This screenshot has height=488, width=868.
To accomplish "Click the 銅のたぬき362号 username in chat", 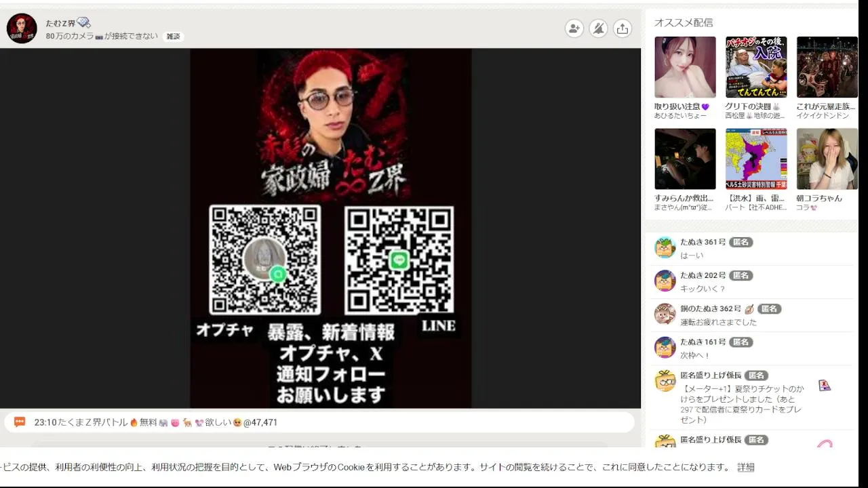I will pos(711,308).
